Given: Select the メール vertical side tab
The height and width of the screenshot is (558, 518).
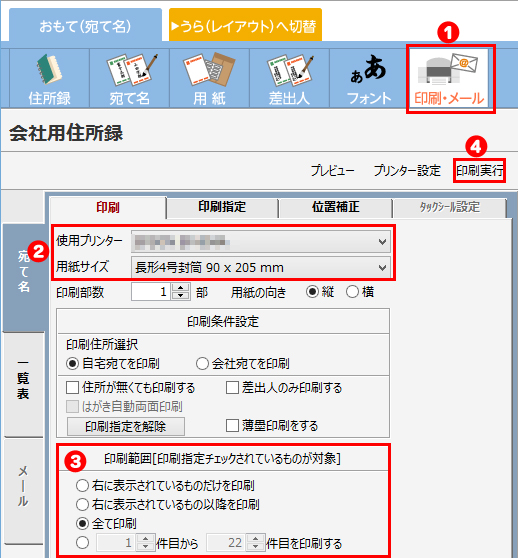Looking at the screenshot, I should pyautogui.click(x=23, y=491).
